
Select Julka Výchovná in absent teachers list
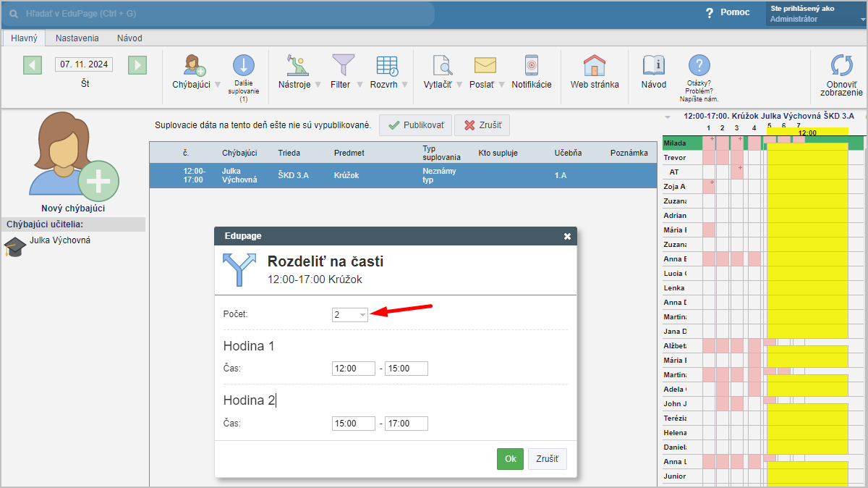60,240
